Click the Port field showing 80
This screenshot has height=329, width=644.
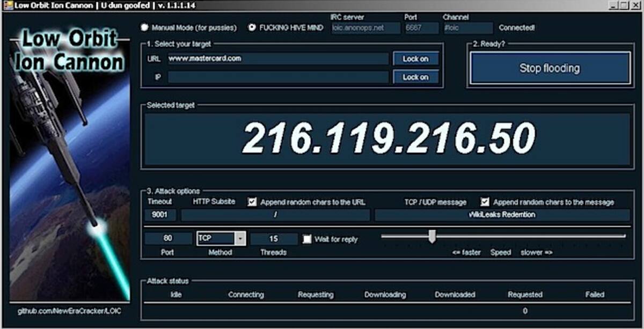[168, 238]
